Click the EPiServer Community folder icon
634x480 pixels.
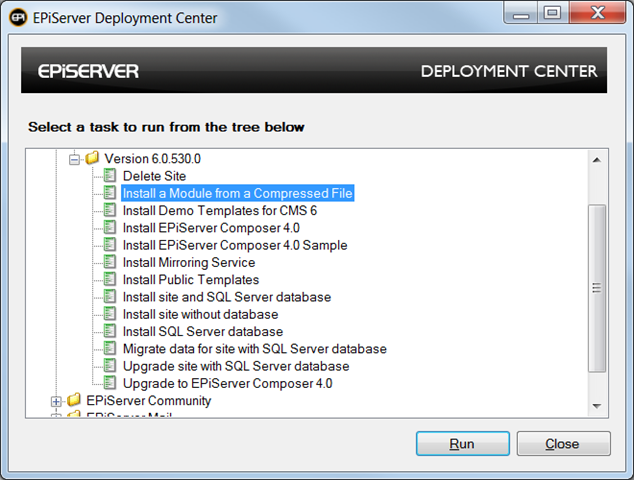pyautogui.click(x=74, y=401)
